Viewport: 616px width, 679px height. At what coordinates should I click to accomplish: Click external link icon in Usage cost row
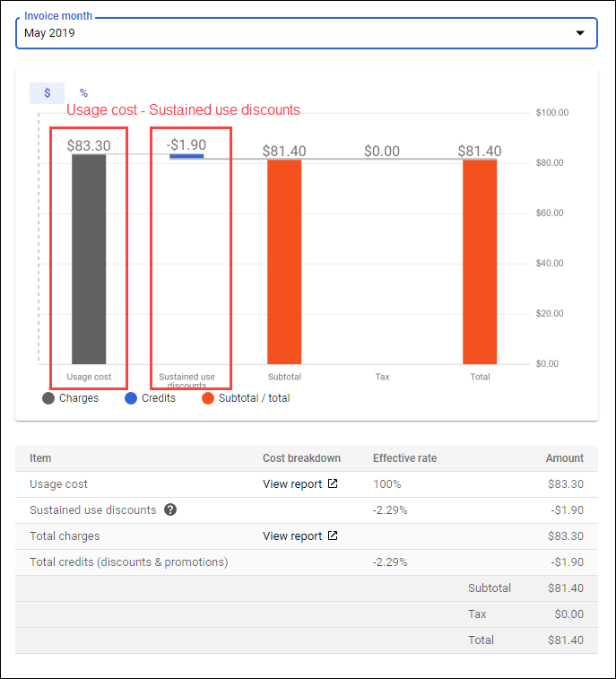click(333, 484)
